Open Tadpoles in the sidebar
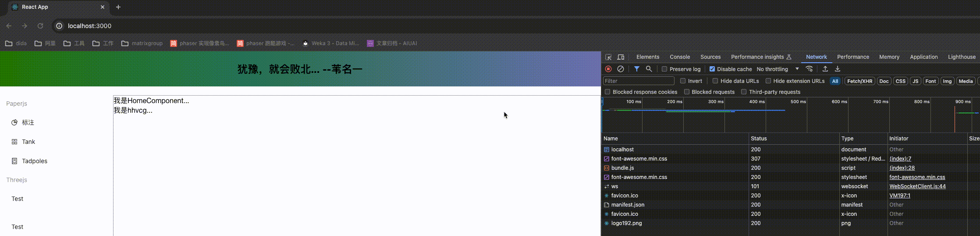Image resolution: width=980 pixels, height=236 pixels. tap(35, 161)
